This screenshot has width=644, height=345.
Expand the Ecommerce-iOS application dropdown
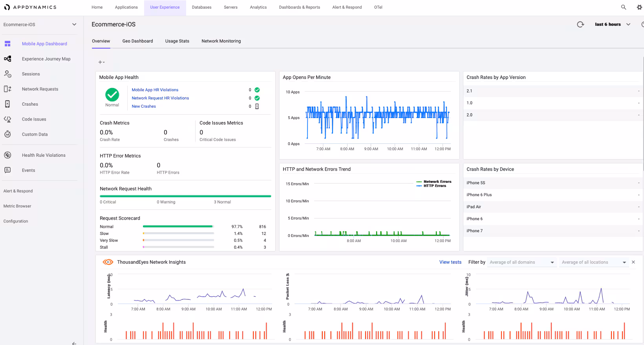click(x=74, y=24)
